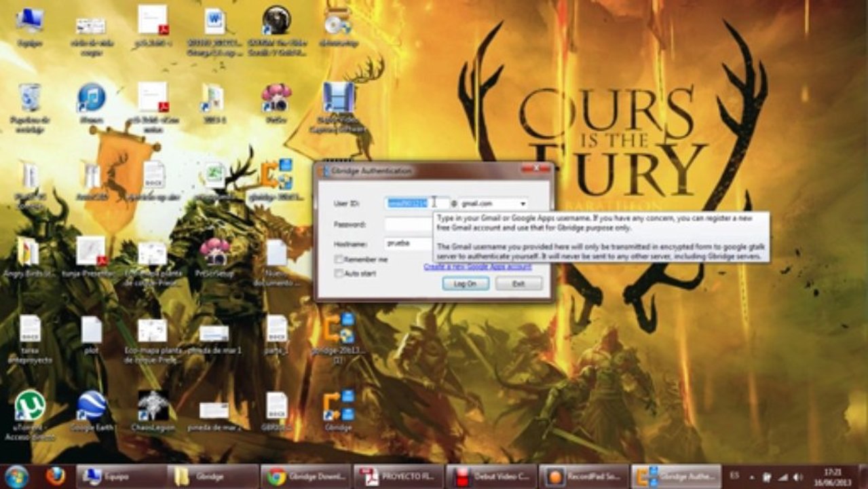Launch uTorrent from the desktop shortcut
This screenshot has height=489, width=868.
(30, 414)
